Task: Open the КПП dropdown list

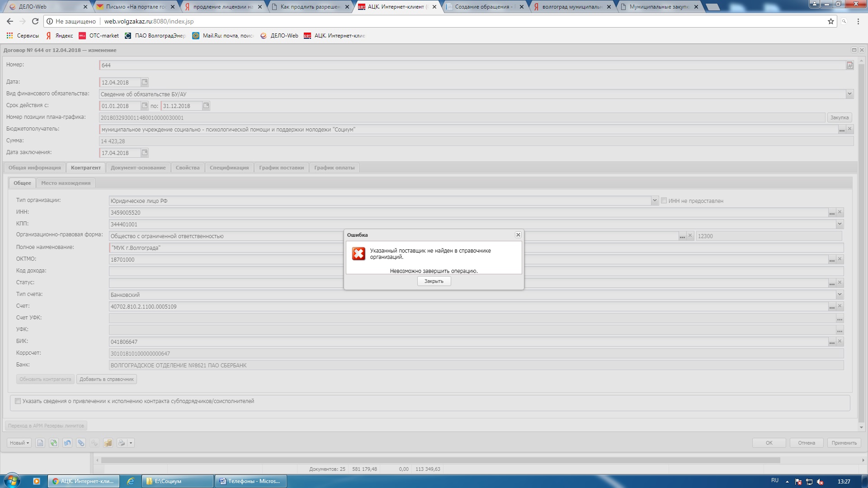Action: click(840, 224)
